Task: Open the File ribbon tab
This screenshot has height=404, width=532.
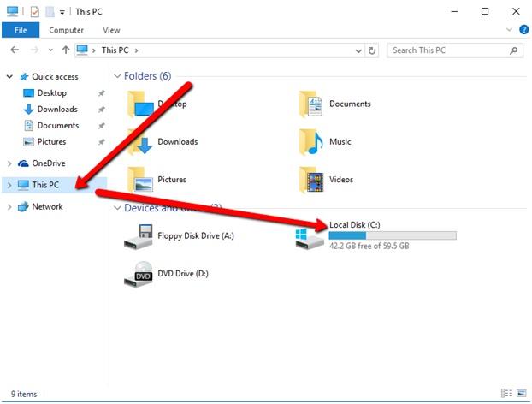Action: coord(21,30)
